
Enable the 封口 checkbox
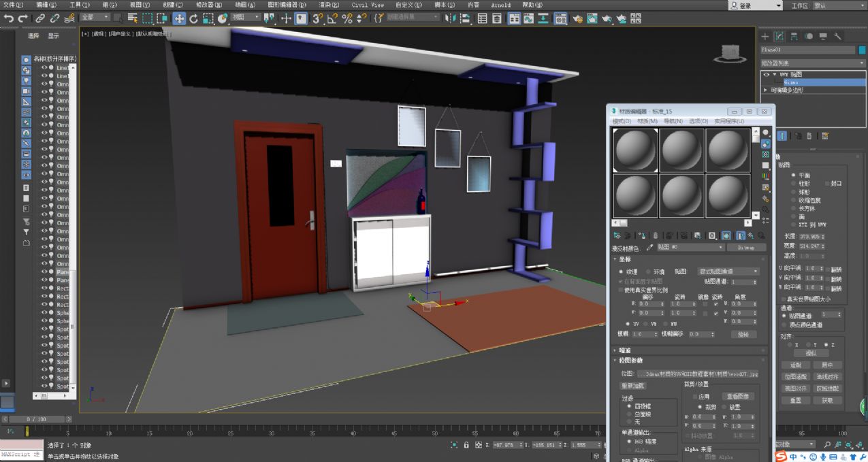tap(827, 184)
